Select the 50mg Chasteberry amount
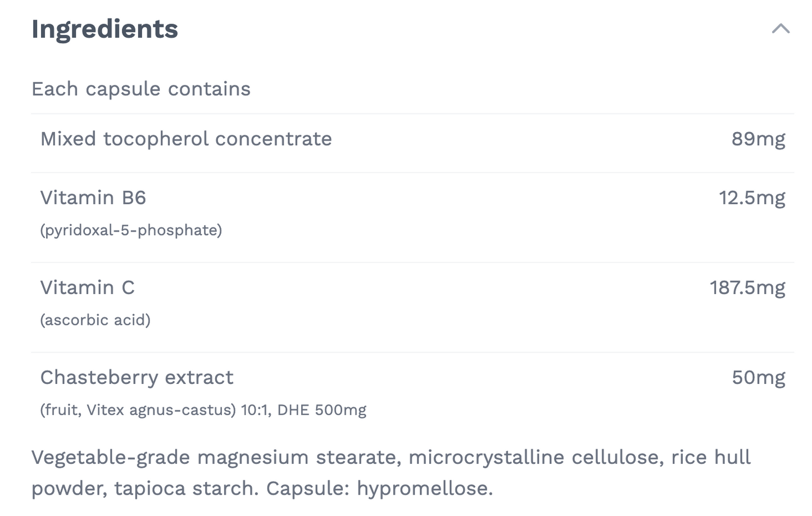The height and width of the screenshot is (516, 812). click(759, 378)
